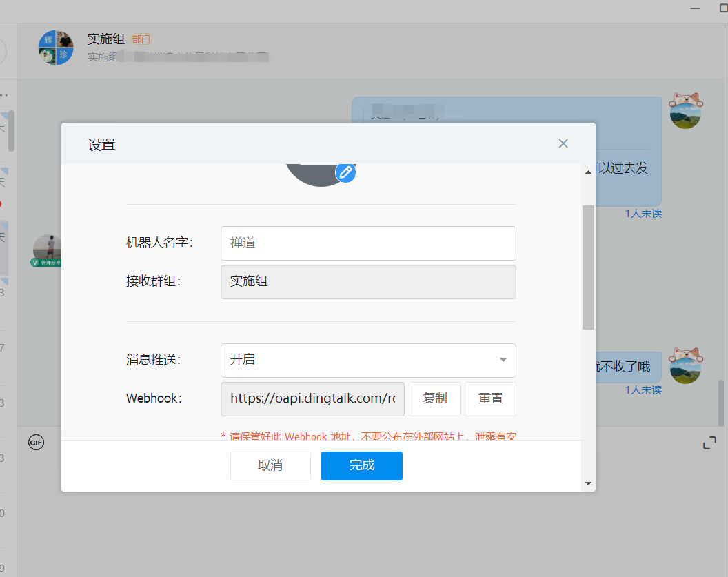This screenshot has height=577, width=728.
Task: Click the upper 1人未读 link
Action: (643, 214)
